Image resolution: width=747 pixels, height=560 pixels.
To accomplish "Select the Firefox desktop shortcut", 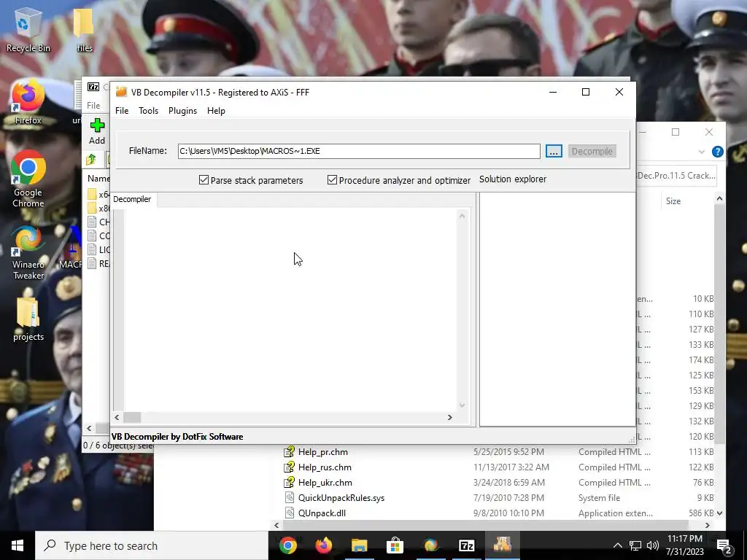I will 28,102.
